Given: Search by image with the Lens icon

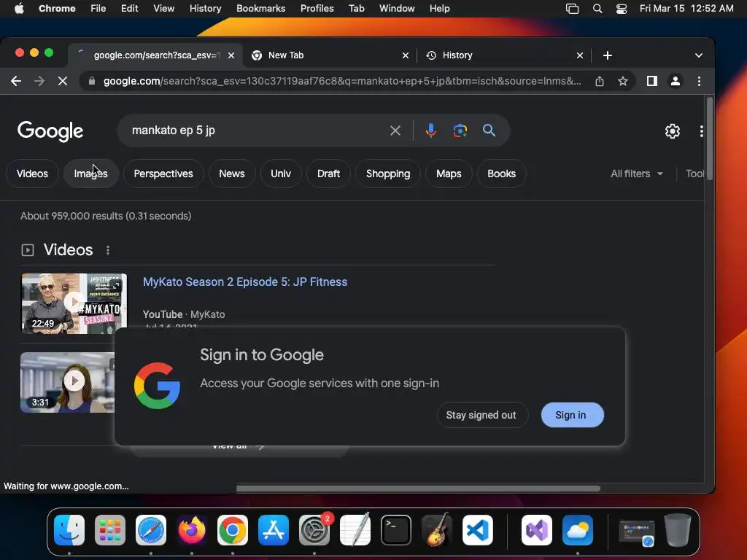Looking at the screenshot, I should click(460, 131).
